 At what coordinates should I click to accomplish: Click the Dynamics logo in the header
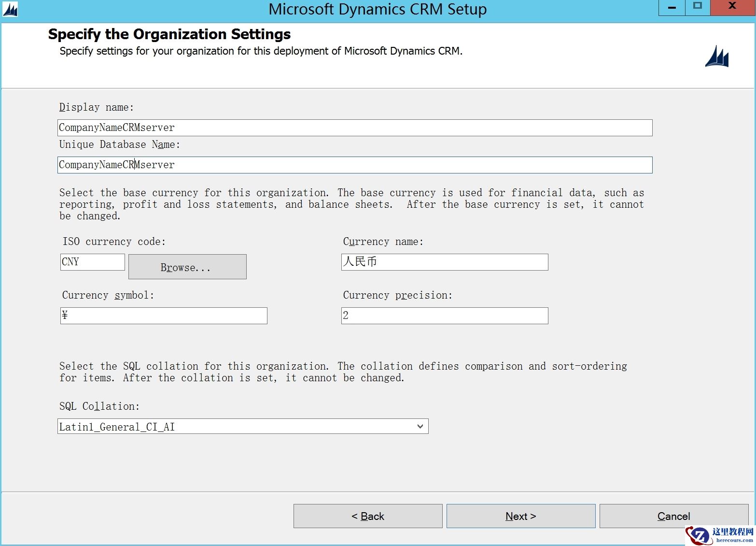tap(717, 57)
